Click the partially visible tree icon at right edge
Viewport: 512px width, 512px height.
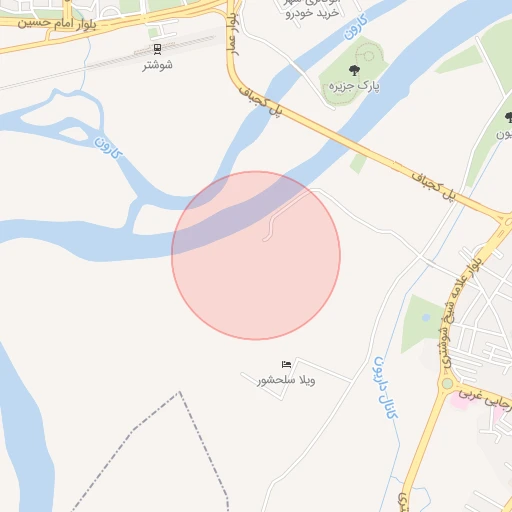tap(509, 118)
